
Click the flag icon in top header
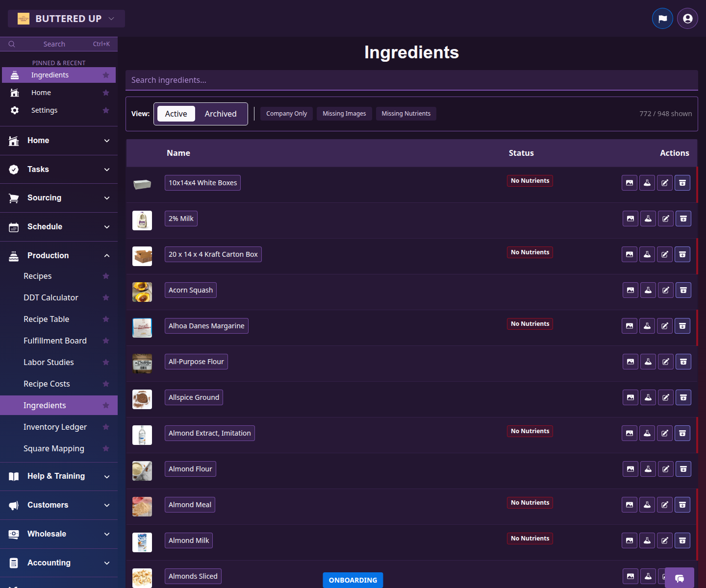pos(662,19)
